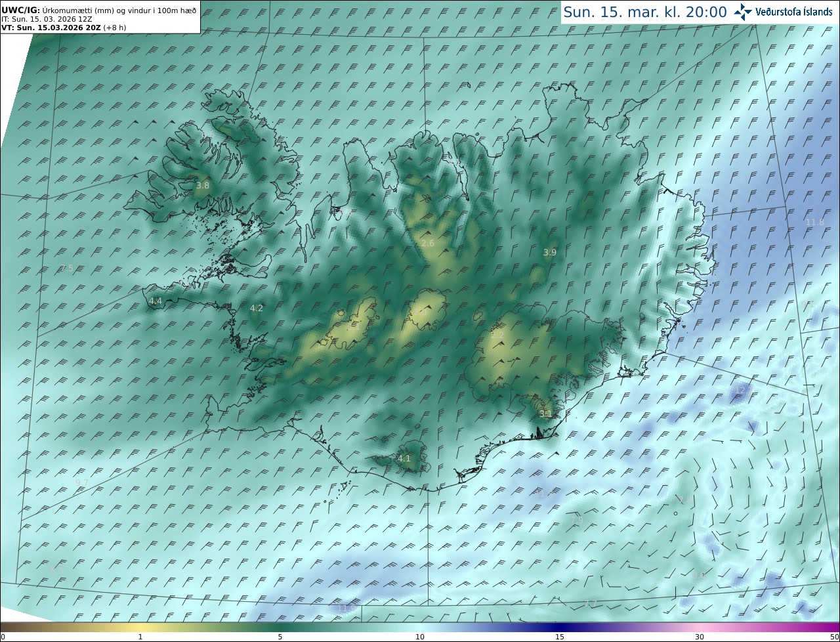The height and width of the screenshot is (642, 840).
Task: Click the 7.9 value south of Iceland
Action: (577, 520)
